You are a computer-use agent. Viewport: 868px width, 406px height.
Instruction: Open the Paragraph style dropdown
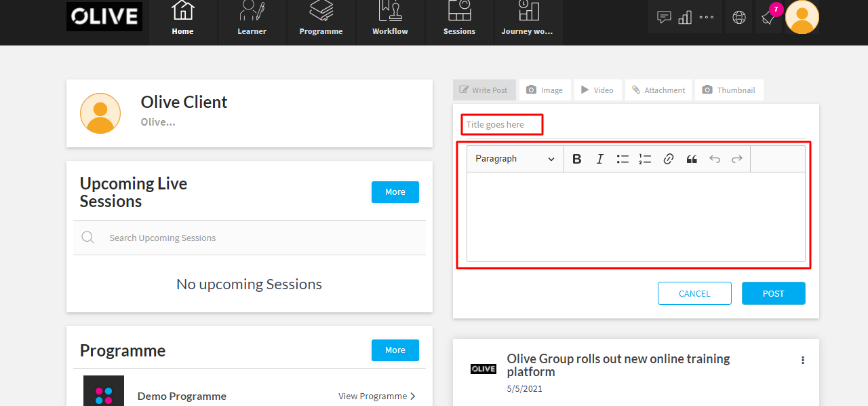pos(513,158)
